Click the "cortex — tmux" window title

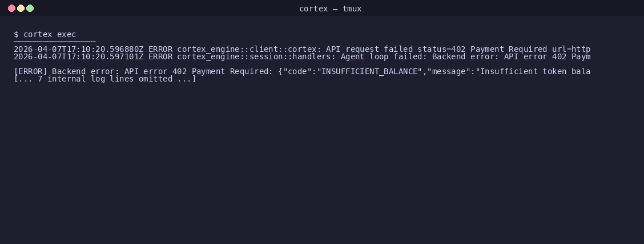(330, 9)
